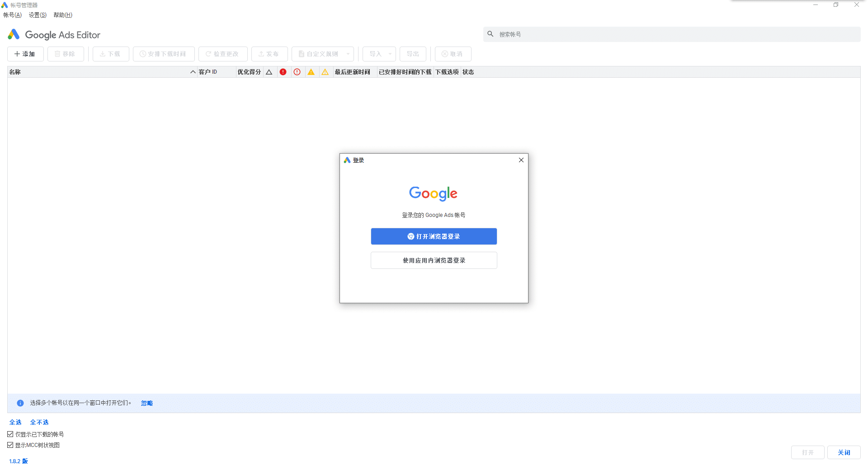Close the 登录 login dialog

pos(521,160)
